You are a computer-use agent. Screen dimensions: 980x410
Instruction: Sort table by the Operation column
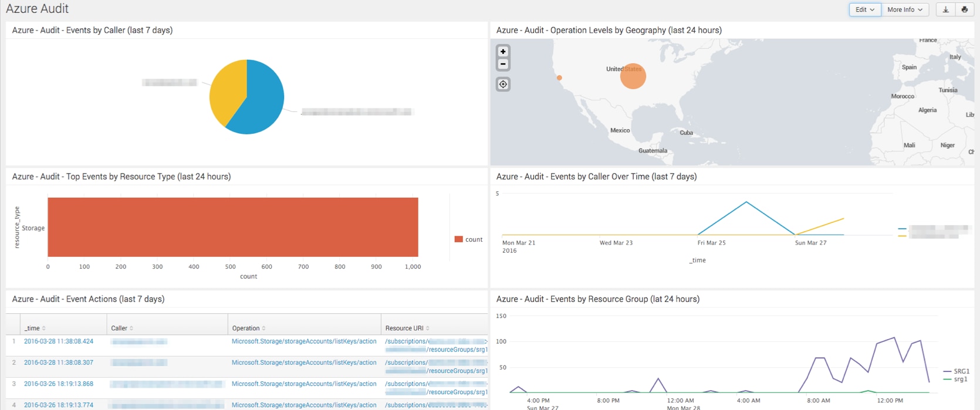(248, 328)
